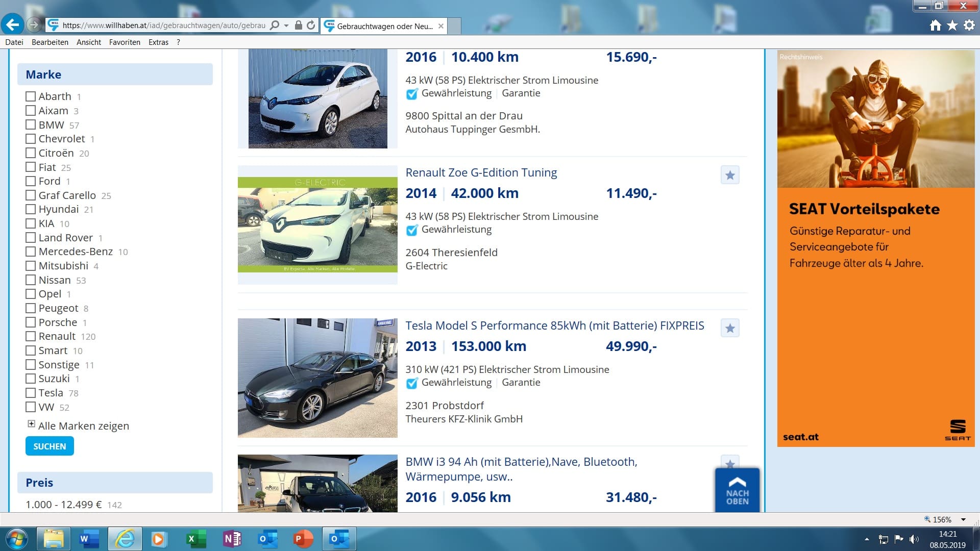Click the dealer name Theurers KFZ-Klinik GmbH

[x=464, y=419]
